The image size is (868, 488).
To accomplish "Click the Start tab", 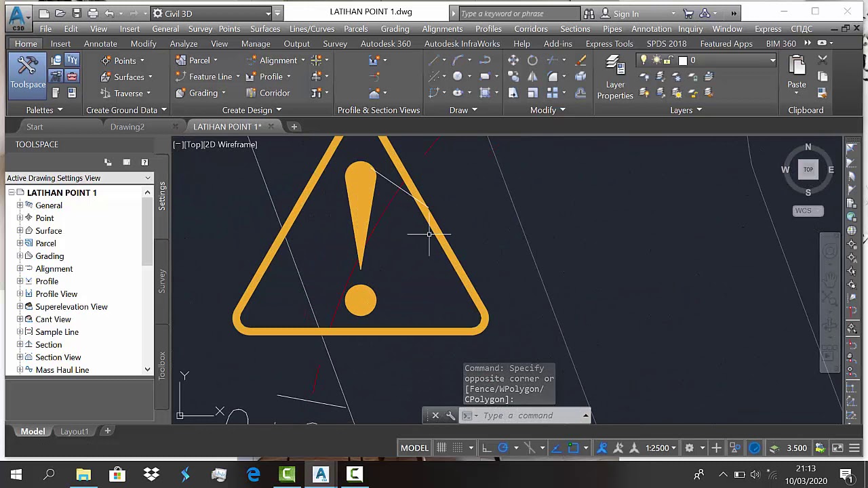I will 35,127.
